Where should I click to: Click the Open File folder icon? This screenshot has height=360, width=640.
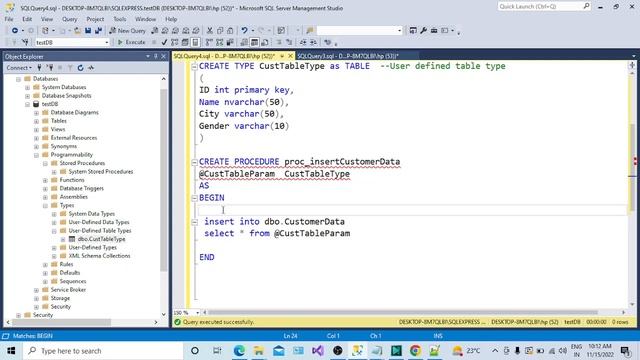[x=78, y=31]
